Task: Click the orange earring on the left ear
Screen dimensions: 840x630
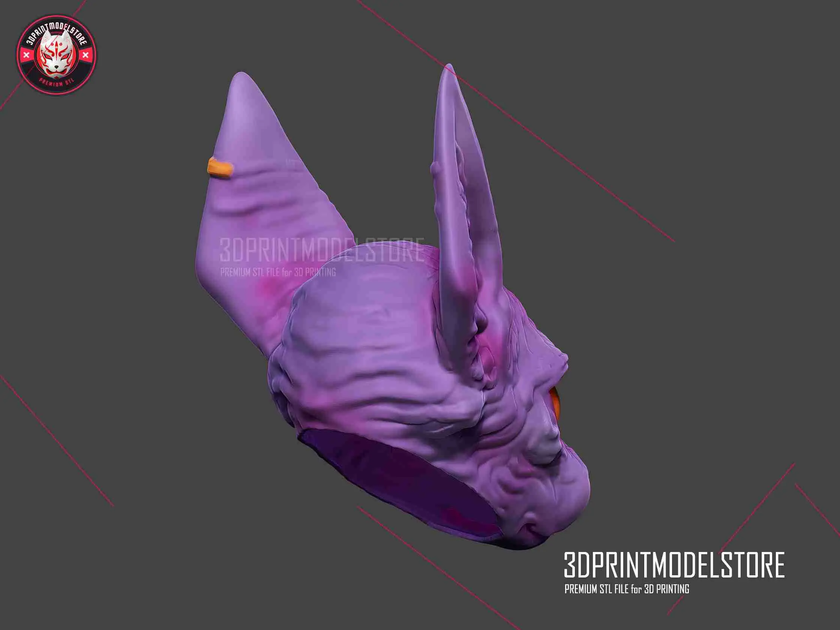Action: (219, 168)
